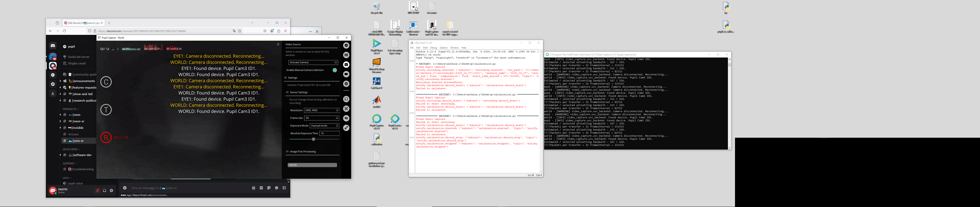Open the Exposure Mode dropdown
This screenshot has height=207, width=980.
(x=324, y=125)
